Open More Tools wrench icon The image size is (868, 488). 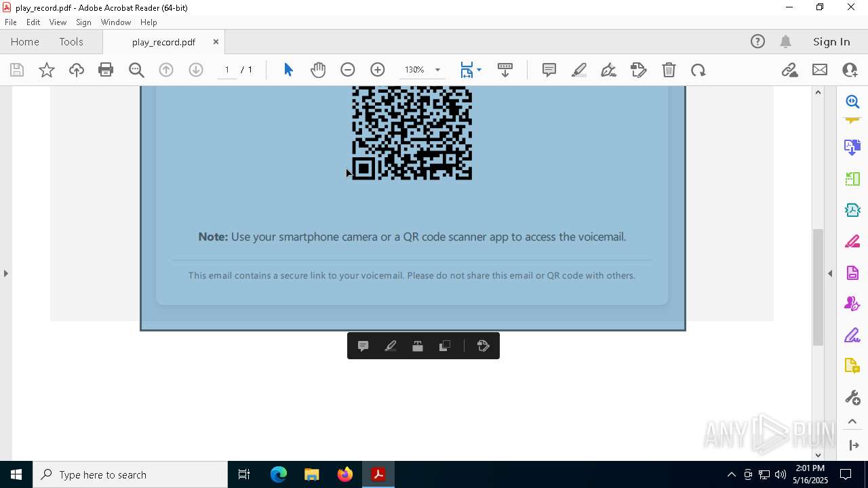pos(852,397)
